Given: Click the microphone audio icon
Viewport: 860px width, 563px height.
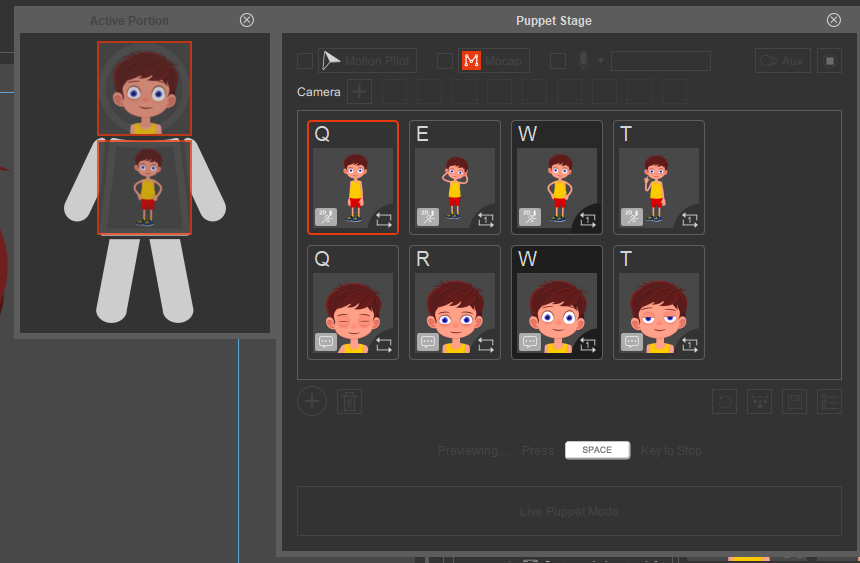Looking at the screenshot, I should point(584,60).
